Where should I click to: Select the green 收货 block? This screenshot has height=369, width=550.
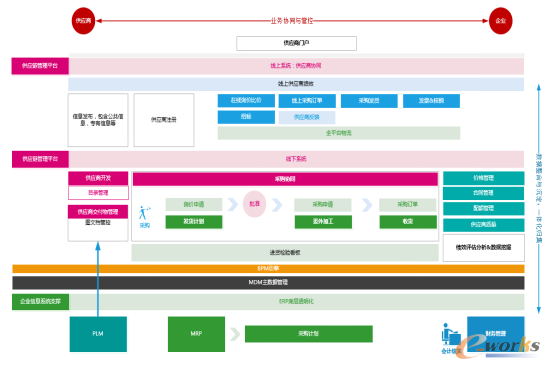click(408, 222)
